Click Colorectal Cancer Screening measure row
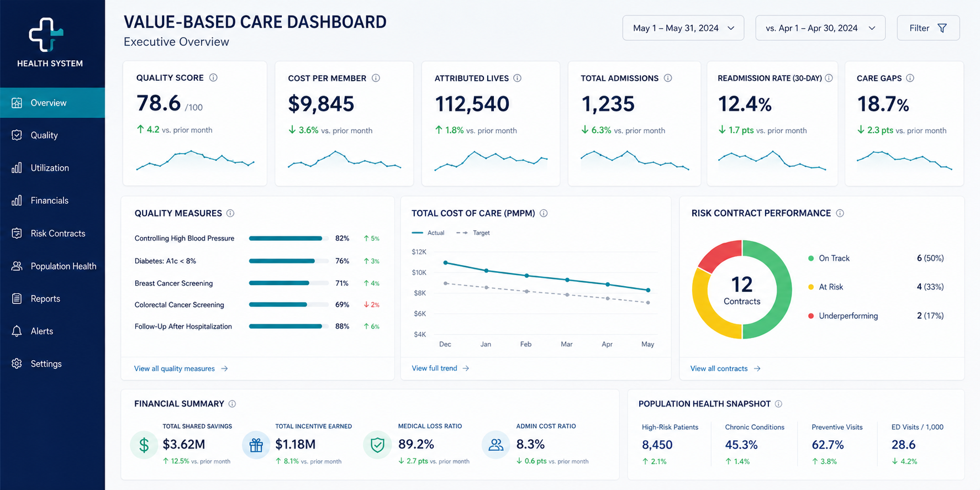980x490 pixels. click(x=257, y=305)
